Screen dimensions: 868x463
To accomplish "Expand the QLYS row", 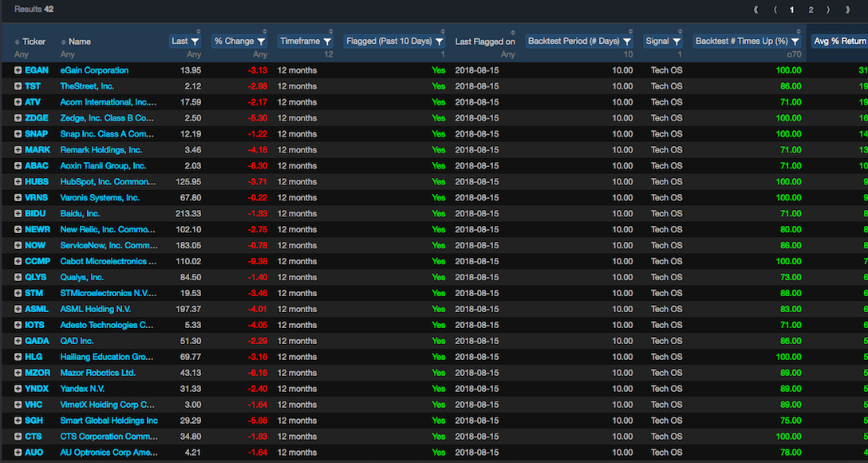I will click(18, 278).
